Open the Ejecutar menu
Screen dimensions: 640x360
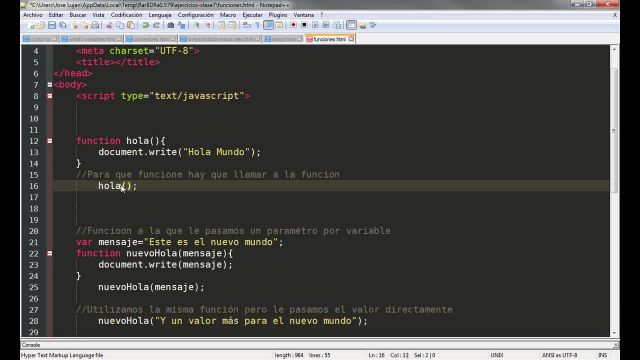pos(252,15)
